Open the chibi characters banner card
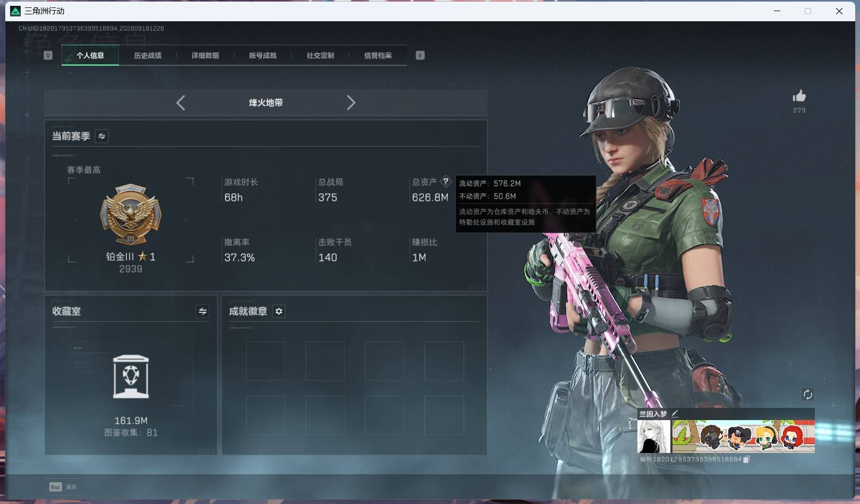The height and width of the screenshot is (504, 860). coord(743,437)
